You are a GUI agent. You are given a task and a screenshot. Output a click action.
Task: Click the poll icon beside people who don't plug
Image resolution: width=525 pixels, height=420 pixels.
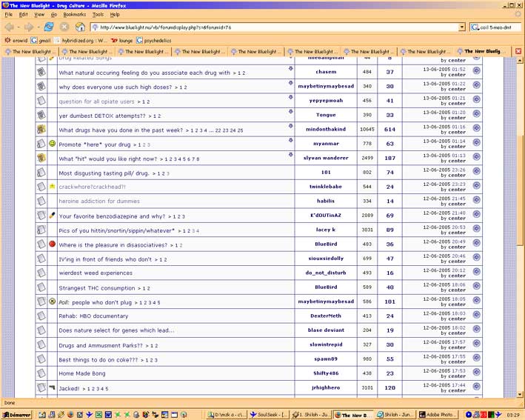coord(53,301)
